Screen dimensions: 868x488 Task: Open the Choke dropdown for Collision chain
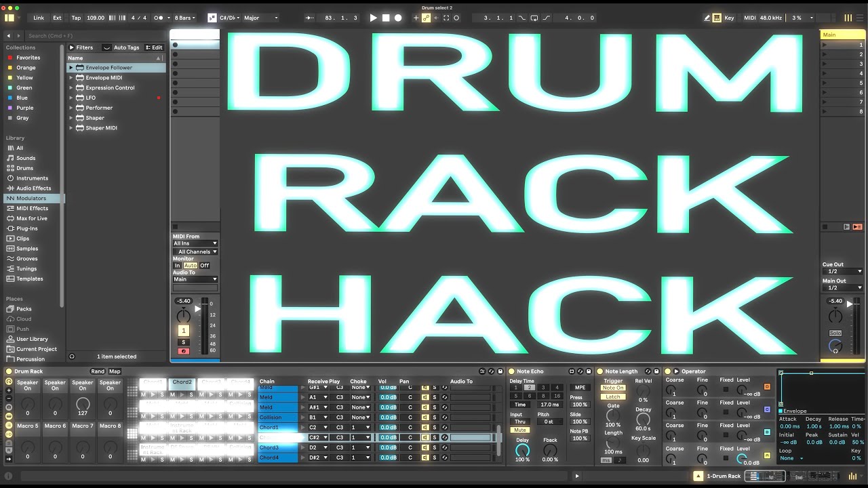pyautogui.click(x=360, y=418)
